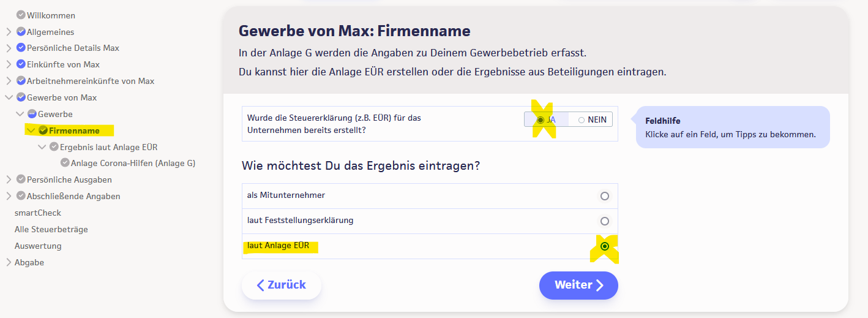Screen dimensions: 868x318
Task: Click the status icon beside Einkünfte von Max
Action: 21,64
